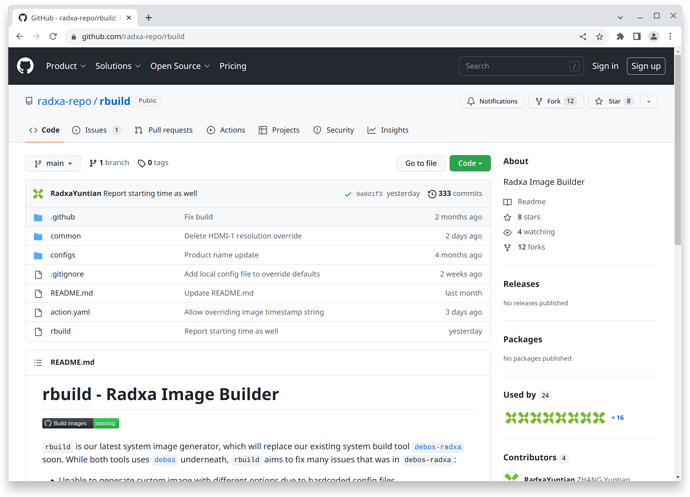This screenshot has height=497, width=690.
Task: Open the debos link in README
Action: 165,460
